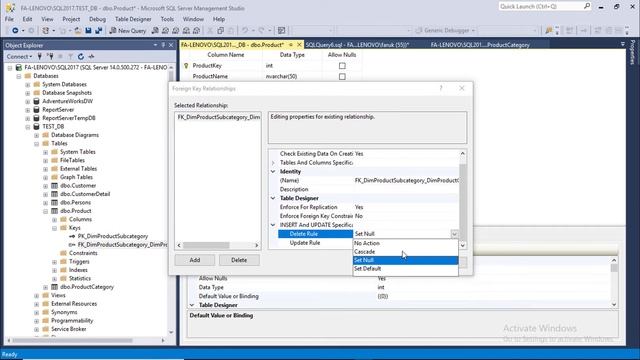Expand the System Databases node
The image size is (640, 360).
28,84
